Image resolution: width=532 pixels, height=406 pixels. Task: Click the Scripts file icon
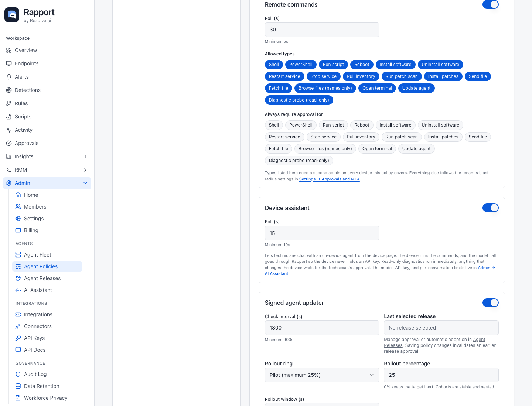pos(9,117)
